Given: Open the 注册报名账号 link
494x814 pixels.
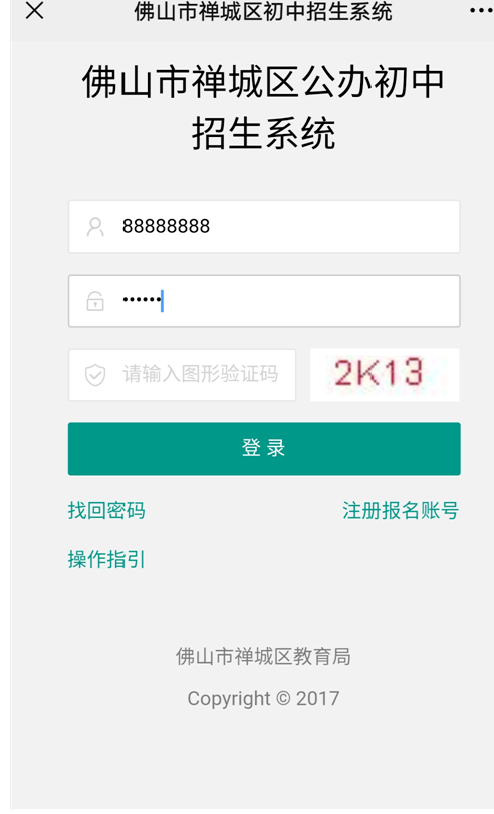Looking at the screenshot, I should 401,510.
